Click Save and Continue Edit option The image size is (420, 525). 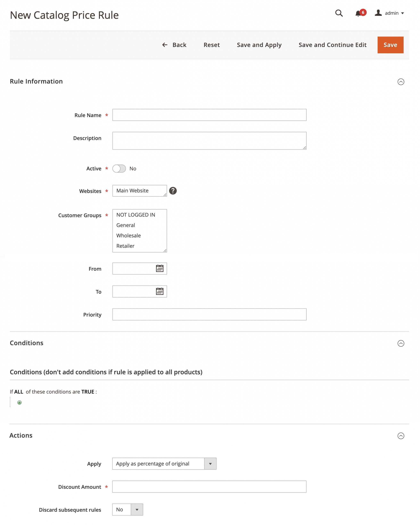coord(332,45)
